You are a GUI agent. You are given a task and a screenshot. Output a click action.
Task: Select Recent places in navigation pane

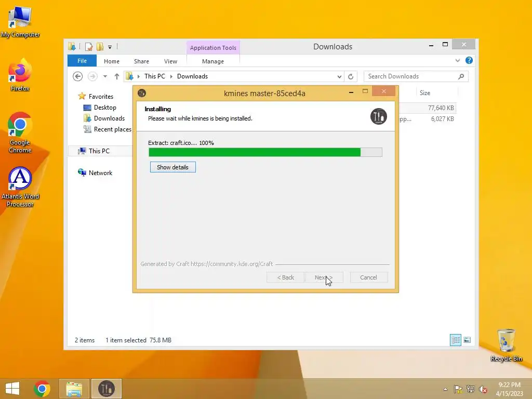point(112,129)
